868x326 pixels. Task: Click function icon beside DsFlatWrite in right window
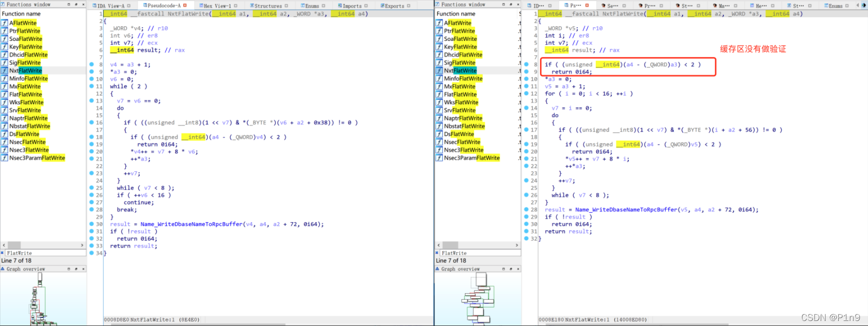click(x=439, y=135)
